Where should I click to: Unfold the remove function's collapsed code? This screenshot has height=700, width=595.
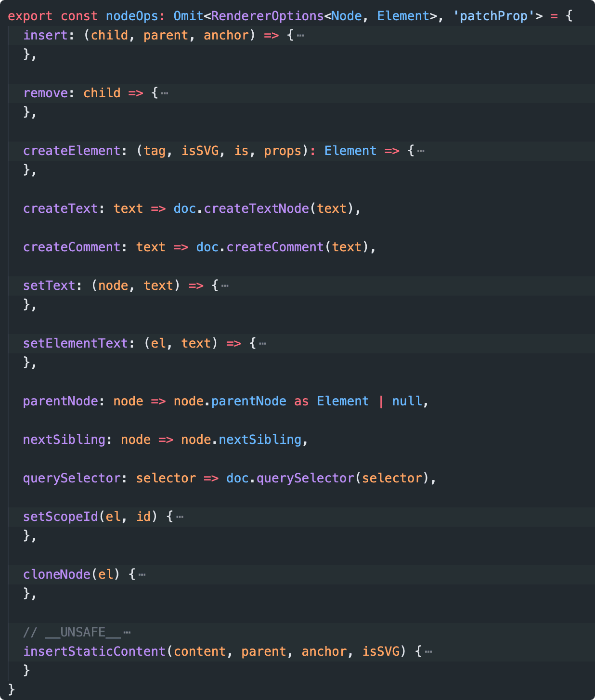click(165, 93)
